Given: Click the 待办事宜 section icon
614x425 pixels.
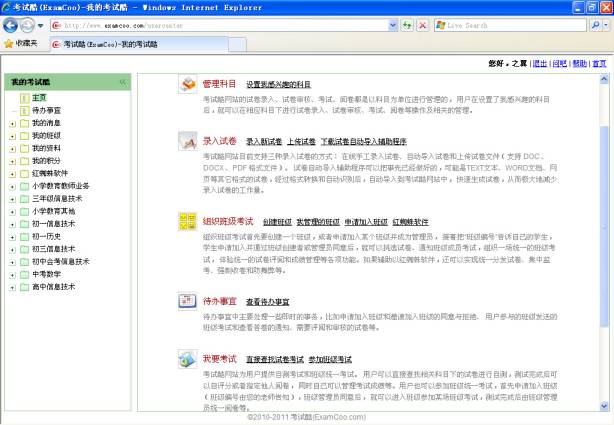Looking at the screenshot, I should click(187, 301).
